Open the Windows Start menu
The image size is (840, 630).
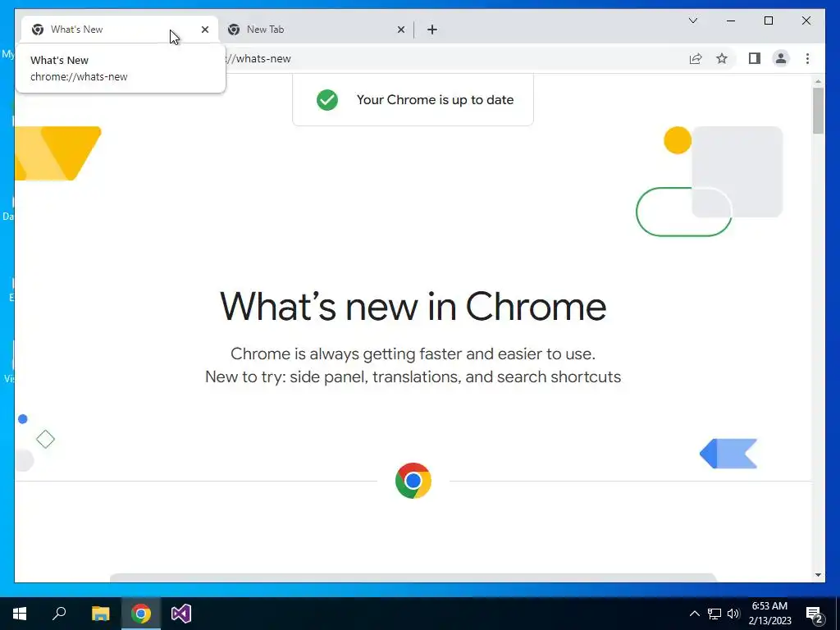[20, 614]
